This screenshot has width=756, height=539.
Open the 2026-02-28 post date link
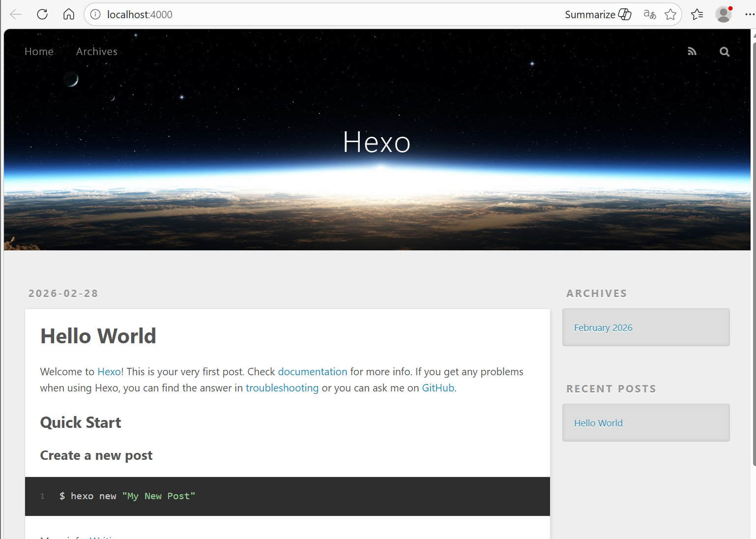(63, 294)
